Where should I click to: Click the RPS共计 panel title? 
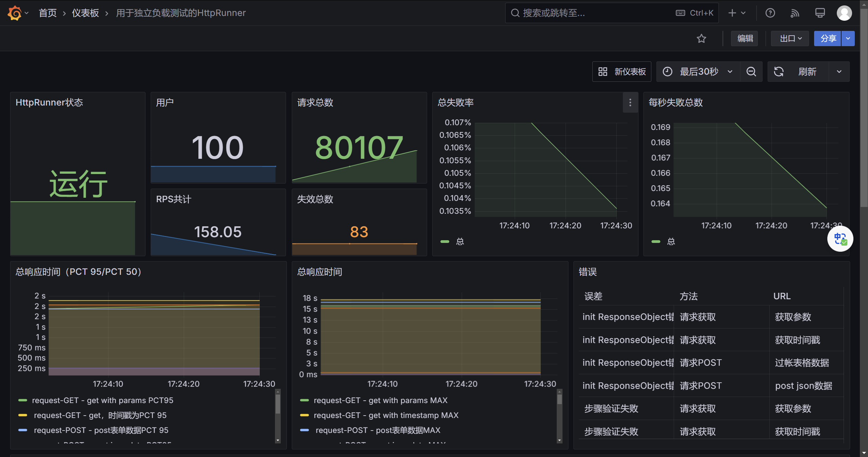tap(174, 199)
